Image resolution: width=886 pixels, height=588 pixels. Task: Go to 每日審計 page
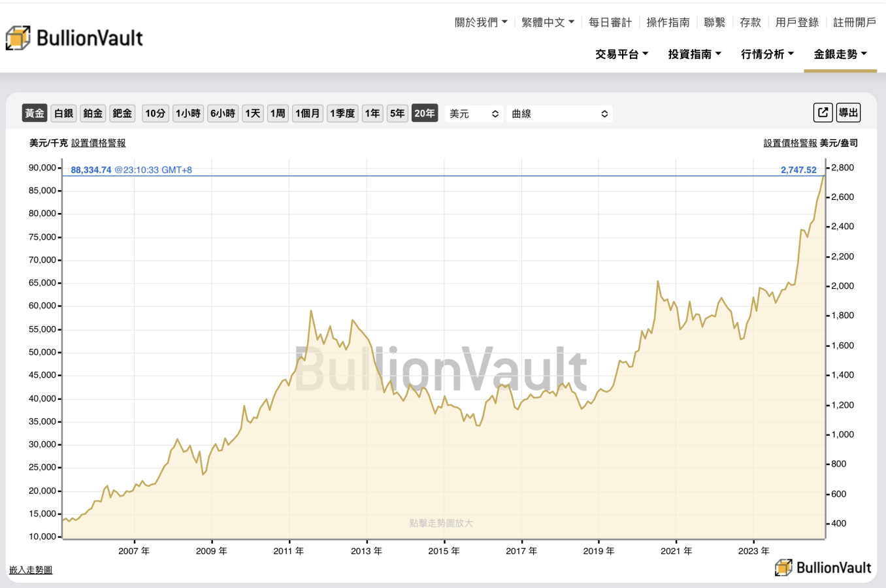point(610,22)
